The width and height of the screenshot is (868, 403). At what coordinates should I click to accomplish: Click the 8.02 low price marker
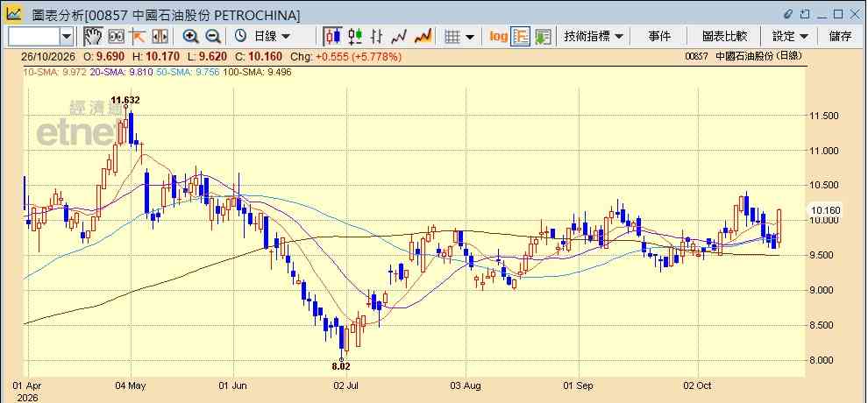(x=341, y=366)
